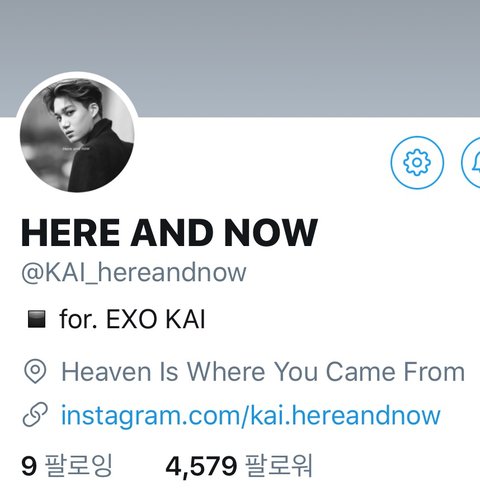Tap the 팔로워 label

coord(279,466)
